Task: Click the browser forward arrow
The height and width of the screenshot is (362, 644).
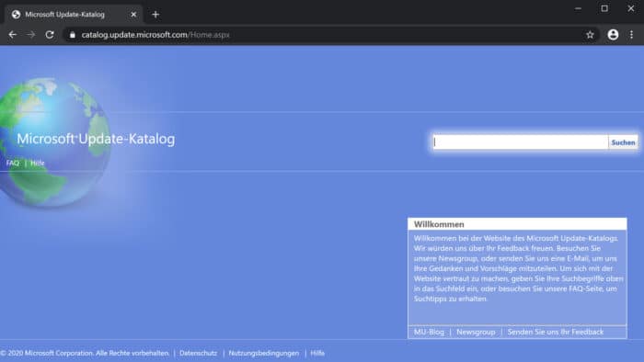Action: [31, 35]
